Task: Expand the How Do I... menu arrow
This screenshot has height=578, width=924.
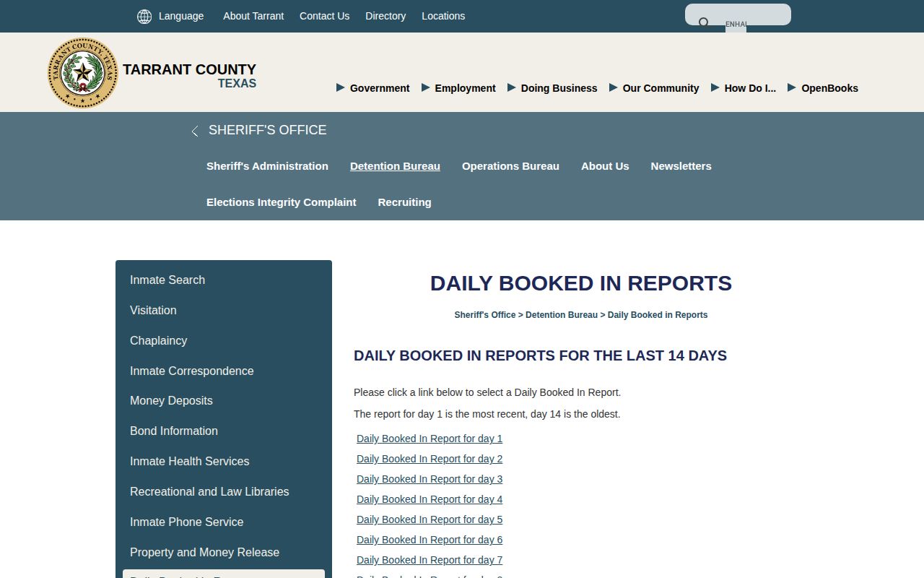Action: point(715,87)
